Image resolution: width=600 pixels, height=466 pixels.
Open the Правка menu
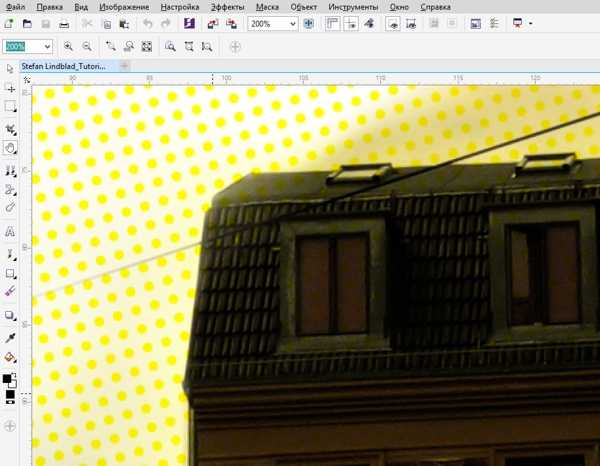click(49, 7)
